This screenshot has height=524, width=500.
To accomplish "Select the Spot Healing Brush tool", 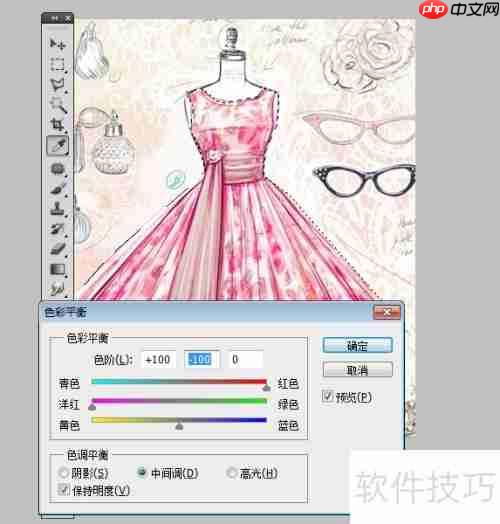I will click(58, 168).
